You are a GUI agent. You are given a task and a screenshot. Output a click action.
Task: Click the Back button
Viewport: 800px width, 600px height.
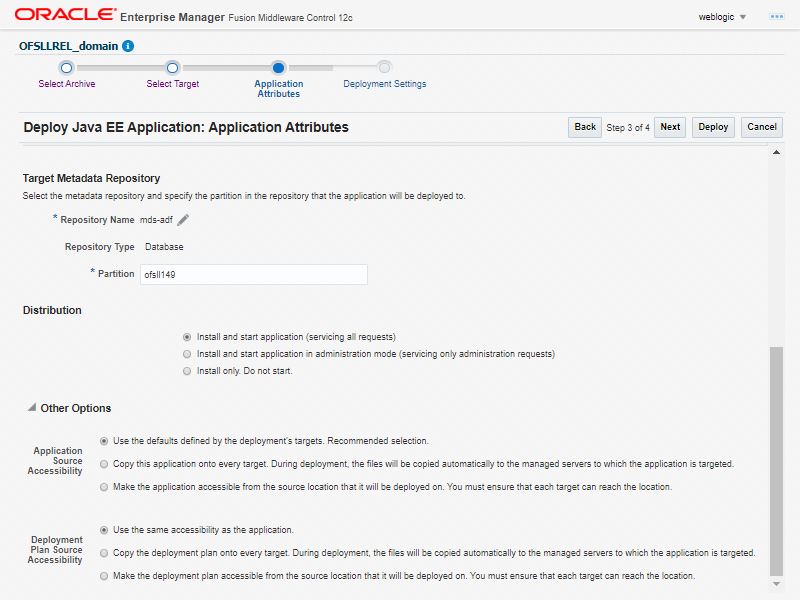click(x=585, y=127)
